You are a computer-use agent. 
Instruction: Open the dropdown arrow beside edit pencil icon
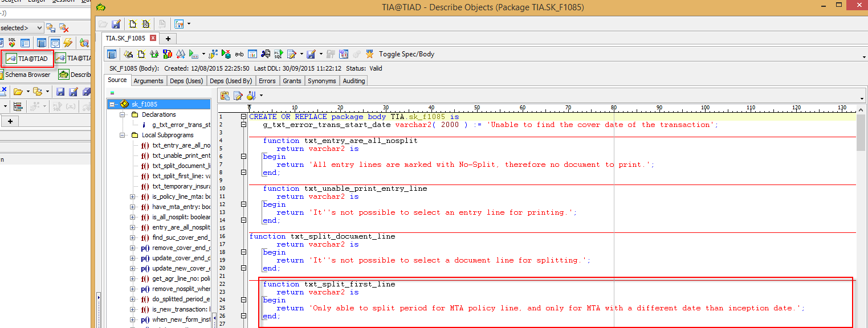coord(301,55)
